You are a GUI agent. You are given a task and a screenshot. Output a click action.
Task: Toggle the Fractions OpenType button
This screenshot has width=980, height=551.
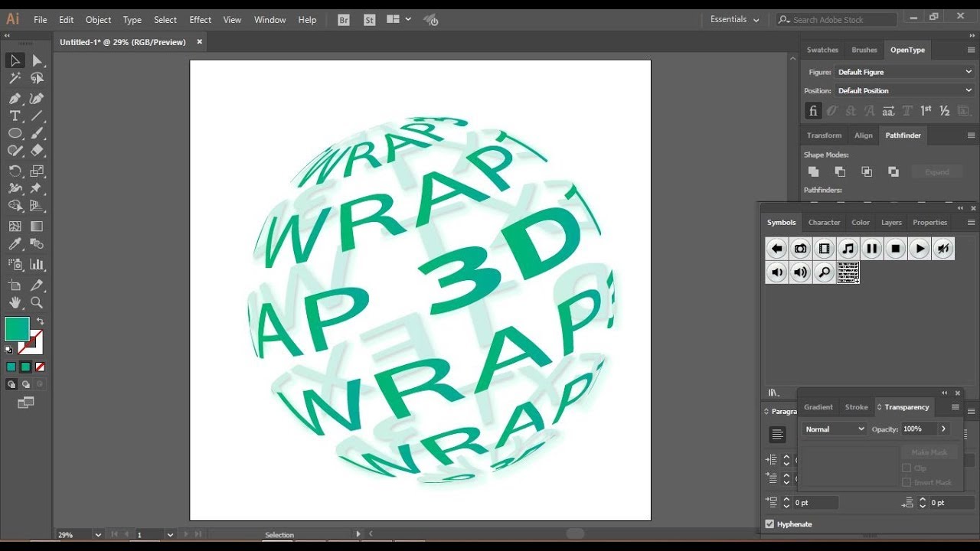pyautogui.click(x=945, y=111)
